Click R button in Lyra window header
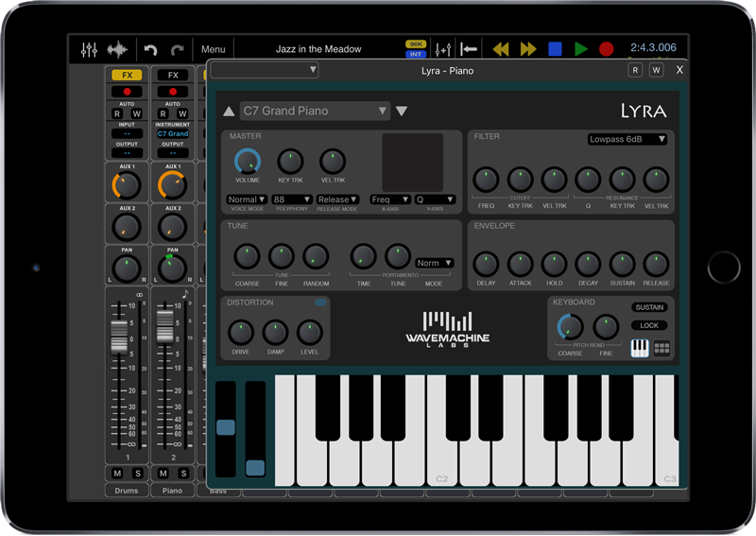 pyautogui.click(x=635, y=71)
